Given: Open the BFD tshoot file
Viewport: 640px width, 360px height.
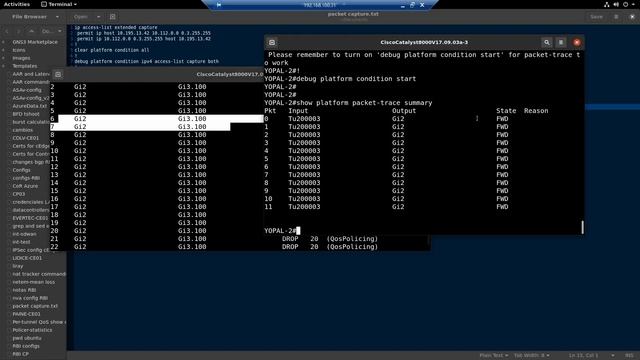Looking at the screenshot, I should click(x=26, y=114).
